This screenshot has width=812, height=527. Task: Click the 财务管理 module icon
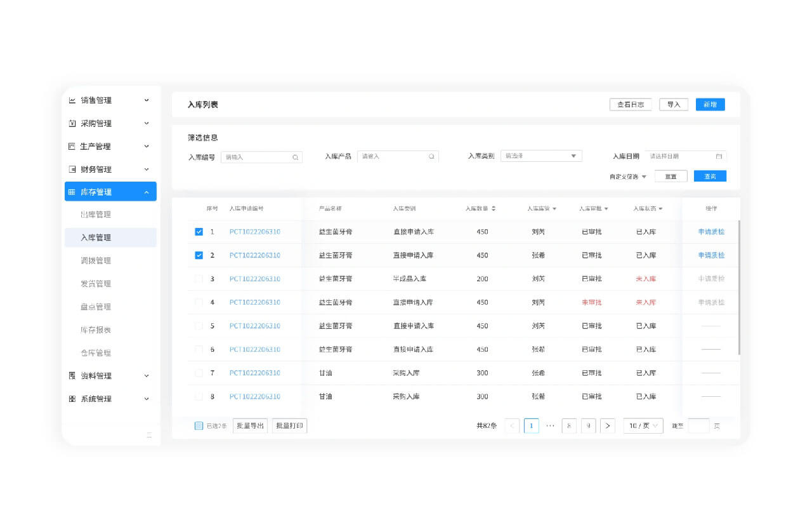point(71,169)
